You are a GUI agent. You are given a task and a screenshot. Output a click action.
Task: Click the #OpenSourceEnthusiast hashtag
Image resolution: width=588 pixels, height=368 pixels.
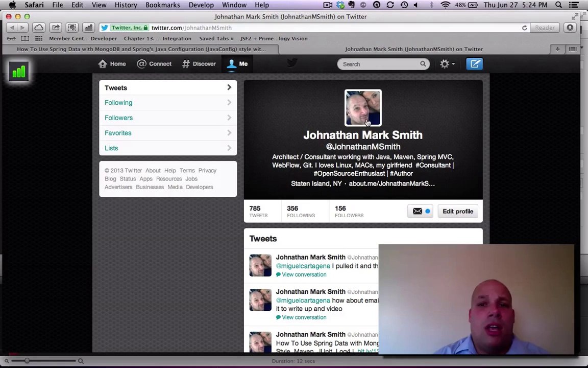pyautogui.click(x=349, y=173)
